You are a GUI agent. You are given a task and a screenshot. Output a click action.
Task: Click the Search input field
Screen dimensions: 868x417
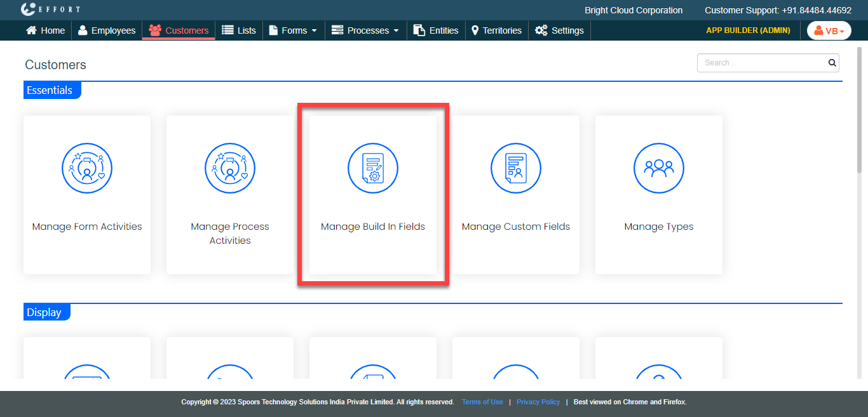tap(761, 63)
